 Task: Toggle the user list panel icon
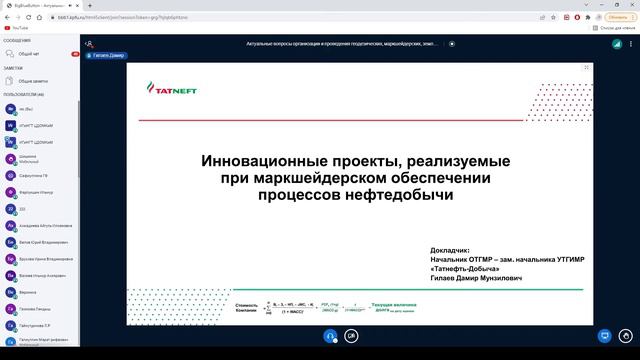click(89, 44)
